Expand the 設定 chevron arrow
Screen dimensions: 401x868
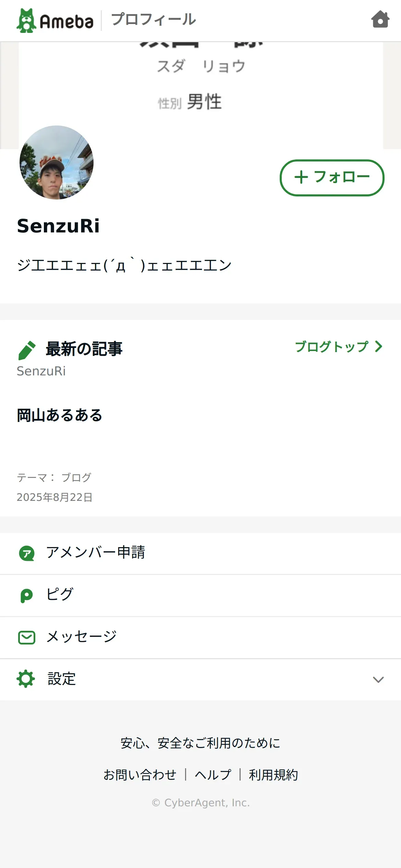tap(378, 679)
